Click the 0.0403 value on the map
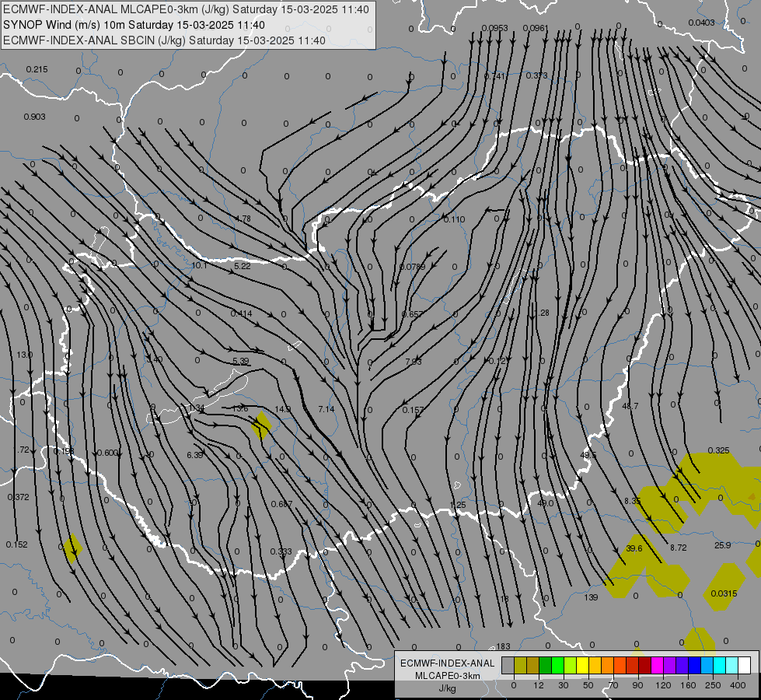Image resolution: width=761 pixels, height=700 pixels. tap(701, 23)
